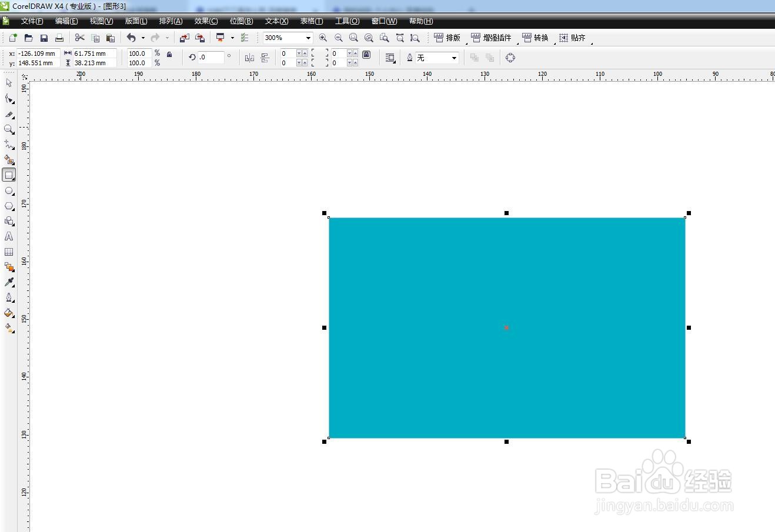Select the Text tool
The width and height of the screenshot is (775, 532).
tap(9, 236)
